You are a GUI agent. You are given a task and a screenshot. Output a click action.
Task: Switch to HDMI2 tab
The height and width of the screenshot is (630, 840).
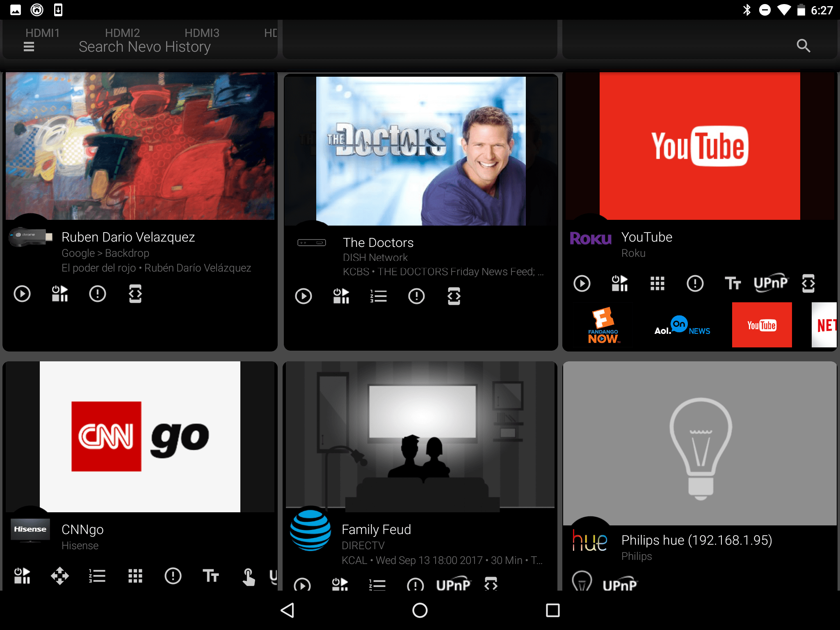[x=122, y=33]
